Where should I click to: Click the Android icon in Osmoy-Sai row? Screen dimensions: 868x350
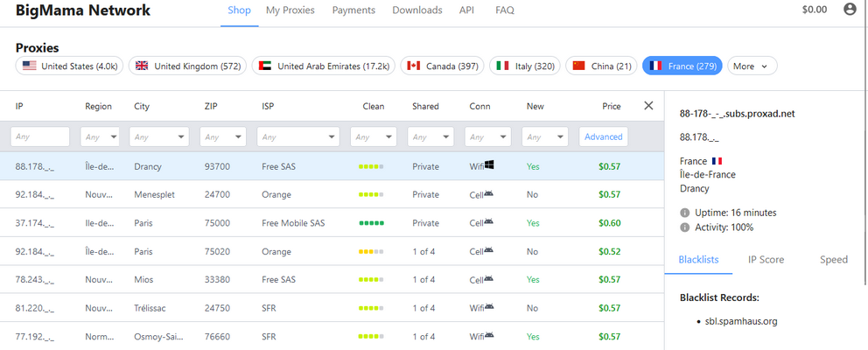(x=489, y=334)
